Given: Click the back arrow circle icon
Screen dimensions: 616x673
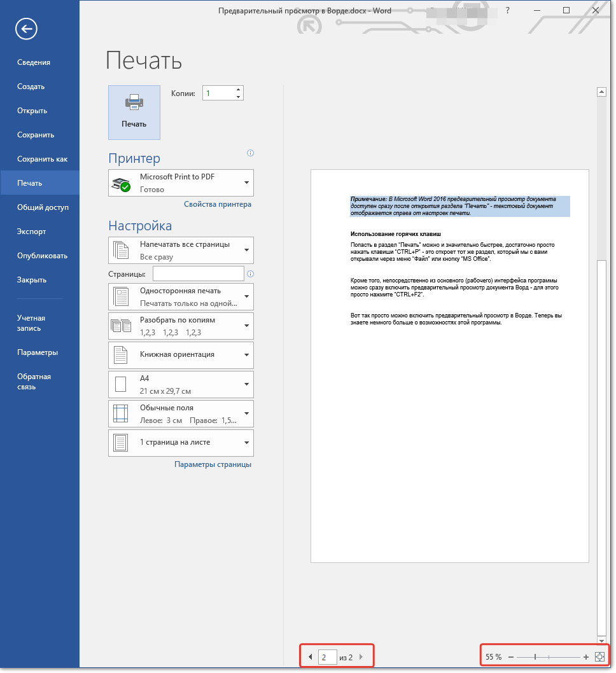Looking at the screenshot, I should (x=27, y=29).
